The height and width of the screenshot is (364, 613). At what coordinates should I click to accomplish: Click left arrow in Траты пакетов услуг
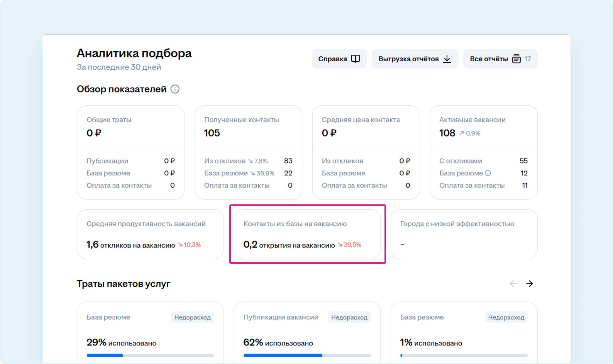513,284
